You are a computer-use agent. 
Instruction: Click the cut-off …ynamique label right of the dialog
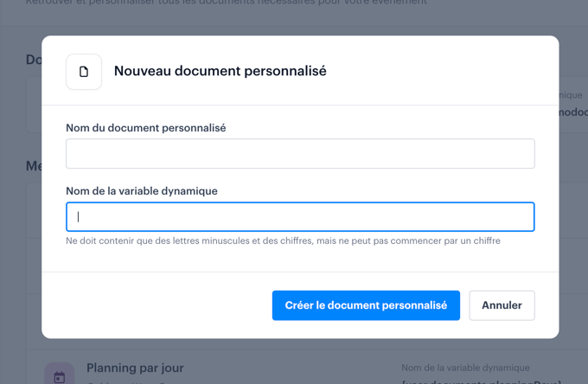571,95
